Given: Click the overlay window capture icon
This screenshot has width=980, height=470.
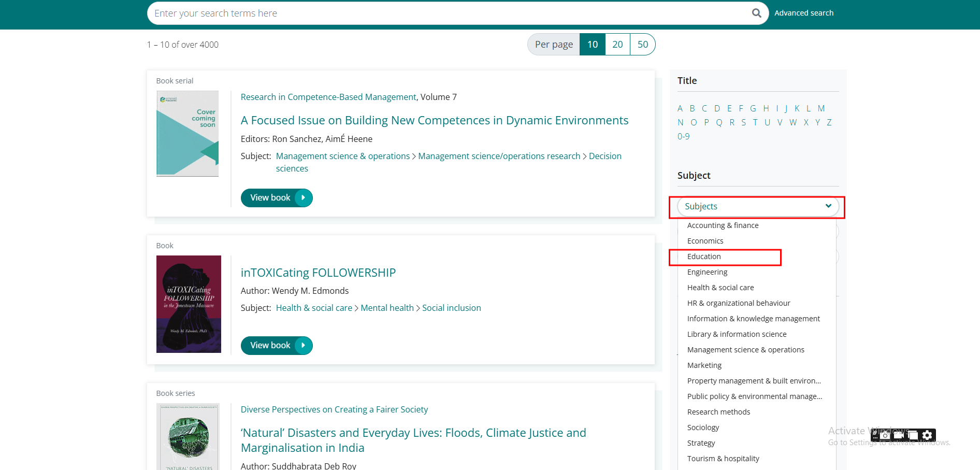Looking at the screenshot, I should coord(913,435).
